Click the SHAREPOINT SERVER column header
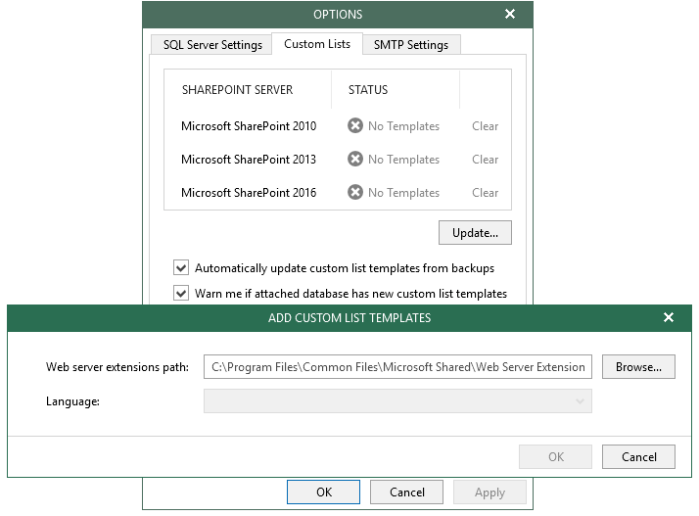 237,90
